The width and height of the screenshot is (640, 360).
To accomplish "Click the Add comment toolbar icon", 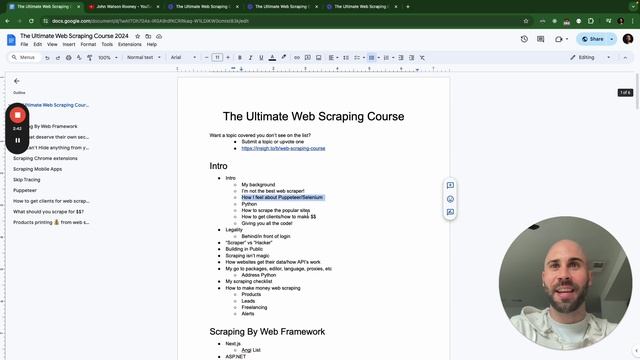I will (x=308, y=58).
